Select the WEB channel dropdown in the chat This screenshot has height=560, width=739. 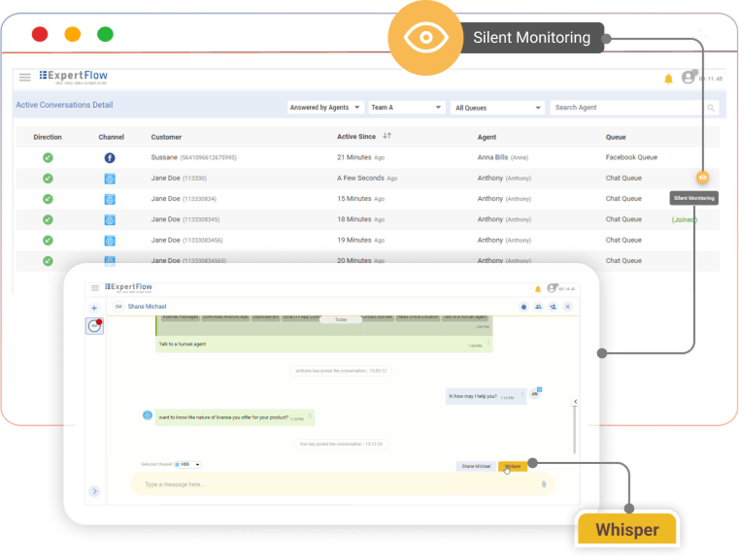pos(187,465)
